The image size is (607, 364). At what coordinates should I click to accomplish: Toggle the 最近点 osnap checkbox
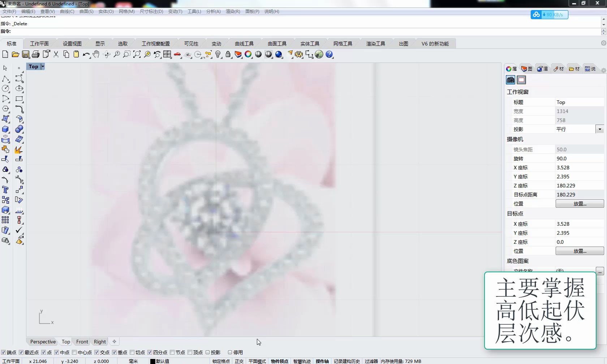[21, 352]
